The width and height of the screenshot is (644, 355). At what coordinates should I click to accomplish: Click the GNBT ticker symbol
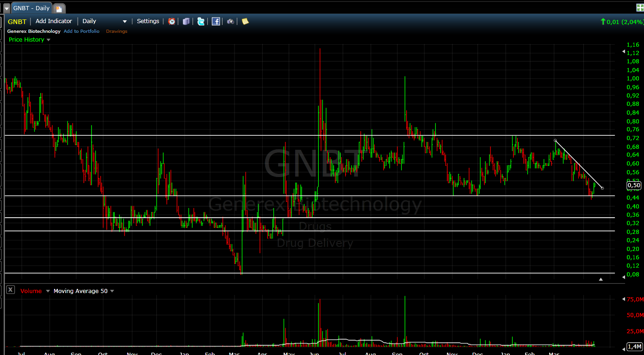click(x=17, y=21)
